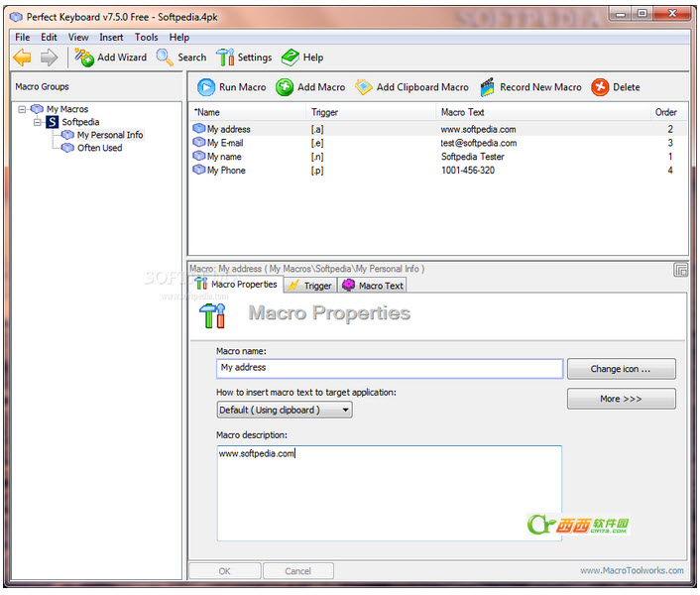Click the 1001-456-320 macro text cell
The width and height of the screenshot is (700, 595).
click(468, 170)
